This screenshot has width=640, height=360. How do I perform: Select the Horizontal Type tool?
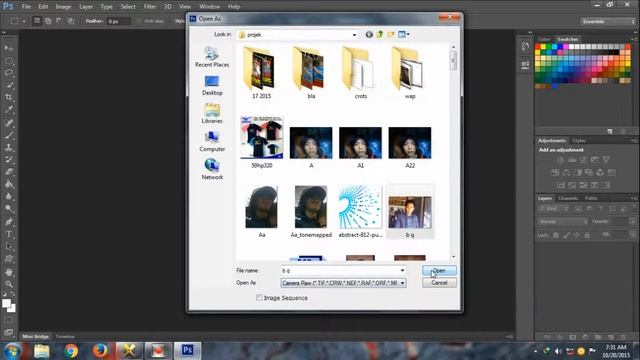tap(9, 234)
